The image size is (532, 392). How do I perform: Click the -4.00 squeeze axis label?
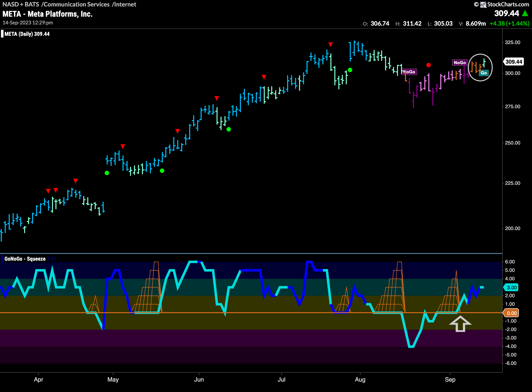click(x=511, y=346)
